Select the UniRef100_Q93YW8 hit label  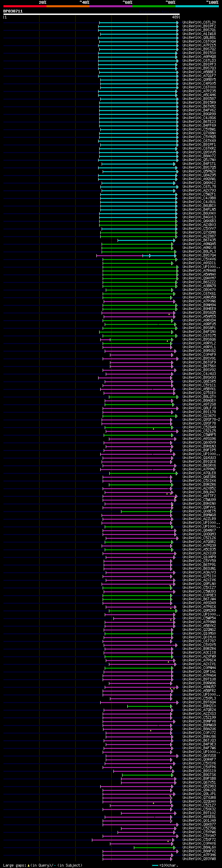[199, 859]
